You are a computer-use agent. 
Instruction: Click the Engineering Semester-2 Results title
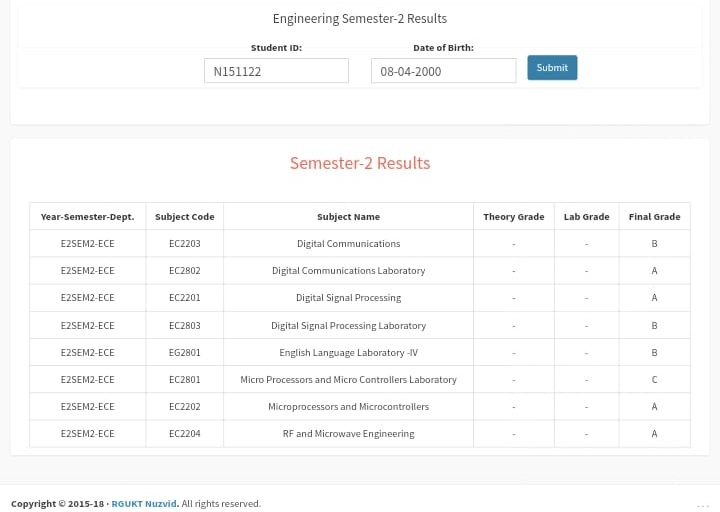[x=360, y=19]
